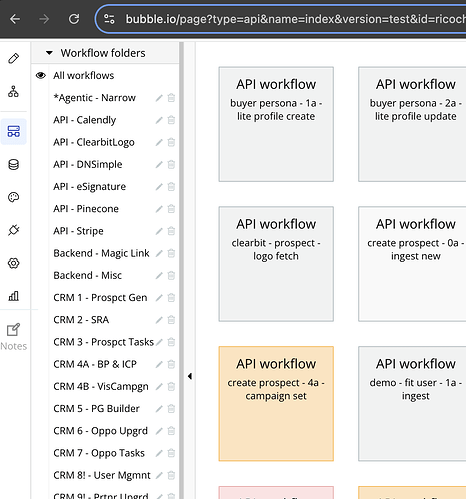466x499 pixels.
Task: Select the CRM 1 - Prospct Gen folder
Action: (100, 298)
